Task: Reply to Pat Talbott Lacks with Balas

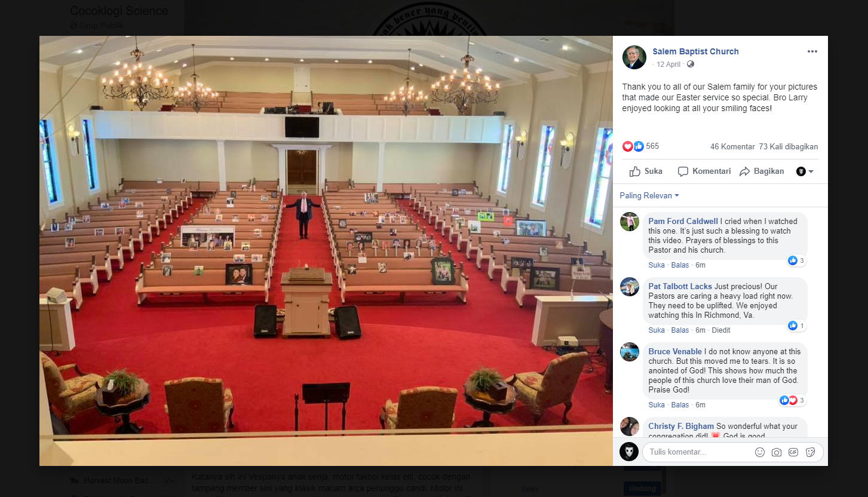Action: click(680, 330)
